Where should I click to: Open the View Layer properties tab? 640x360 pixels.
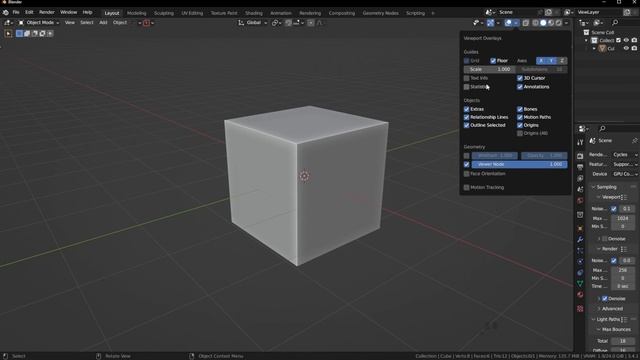[x=580, y=178]
